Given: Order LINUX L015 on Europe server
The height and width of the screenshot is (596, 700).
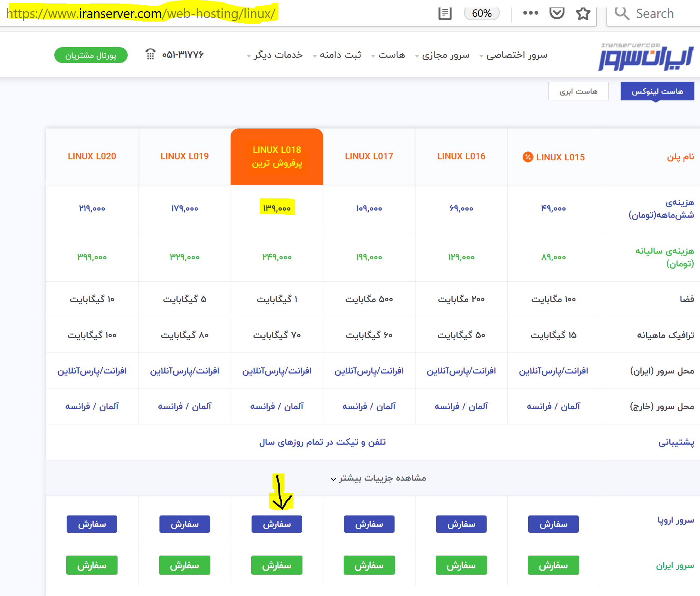Looking at the screenshot, I should 553,524.
